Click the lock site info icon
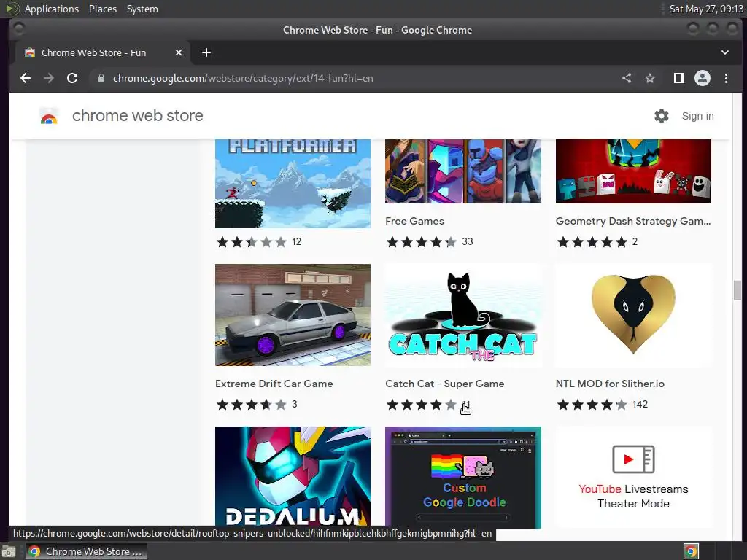 click(101, 78)
